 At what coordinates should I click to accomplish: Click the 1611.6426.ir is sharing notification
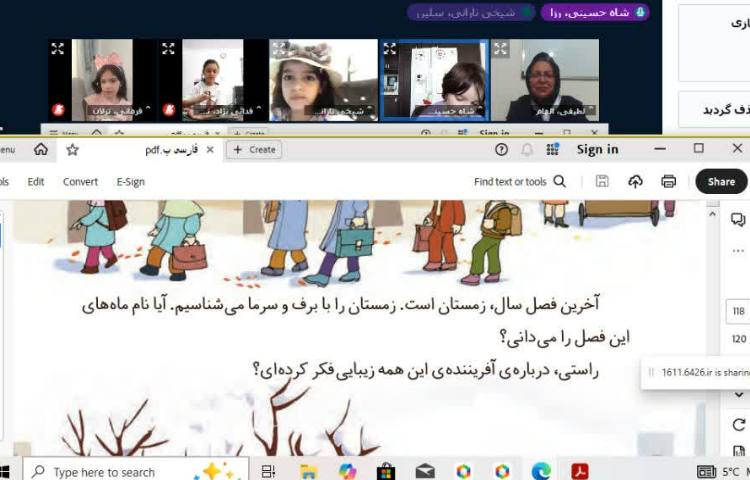(x=696, y=372)
